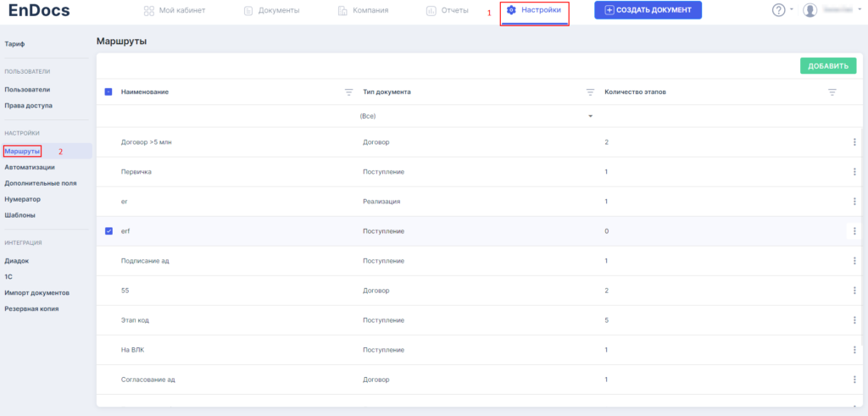This screenshot has height=416, width=868.
Task: Expand the help menu arrow
Action: coord(791,10)
